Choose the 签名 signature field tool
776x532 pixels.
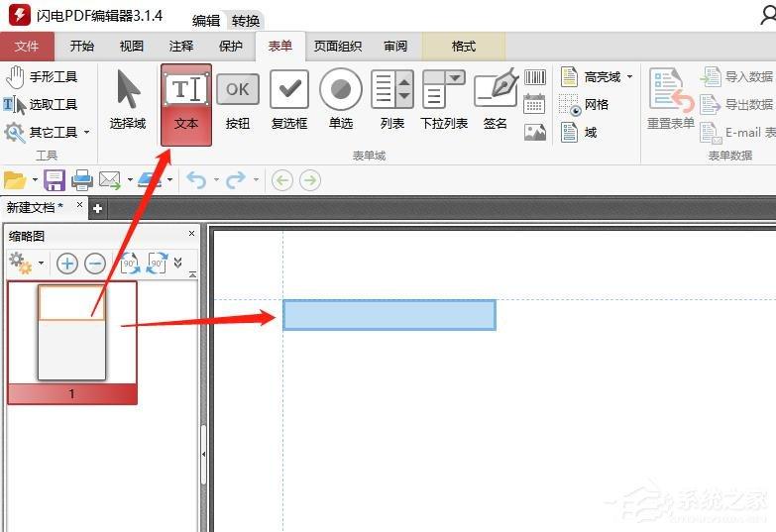pos(496,102)
